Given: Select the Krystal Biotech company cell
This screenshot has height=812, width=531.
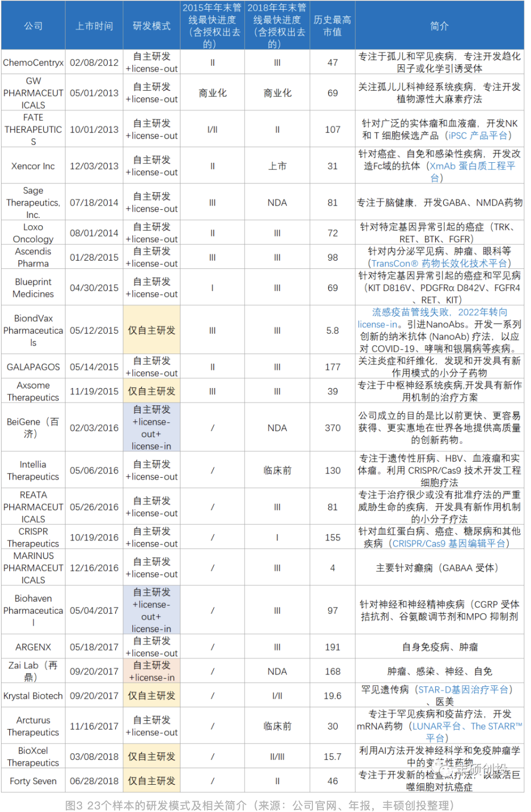Looking at the screenshot, I should 34,696.
